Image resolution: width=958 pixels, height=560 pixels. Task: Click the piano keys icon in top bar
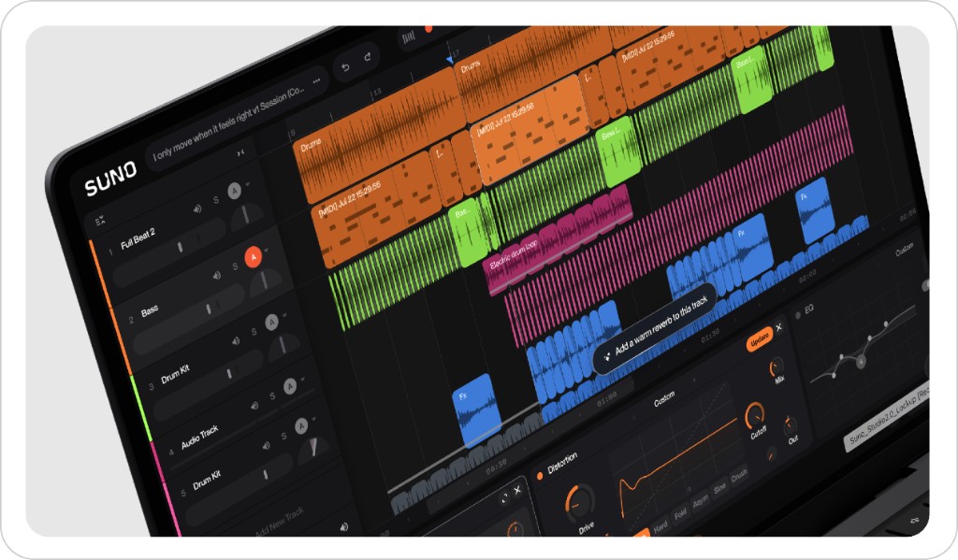[408, 37]
